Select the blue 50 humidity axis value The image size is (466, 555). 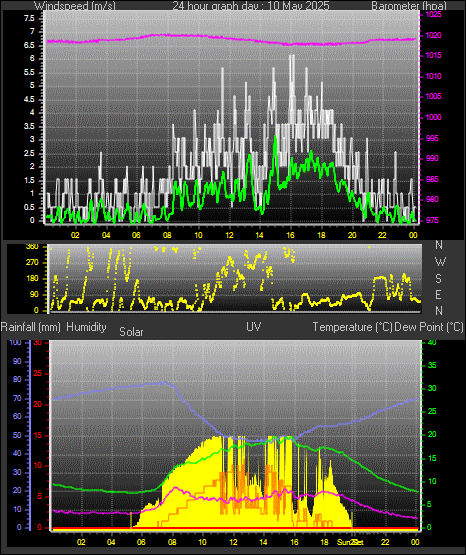click(17, 435)
